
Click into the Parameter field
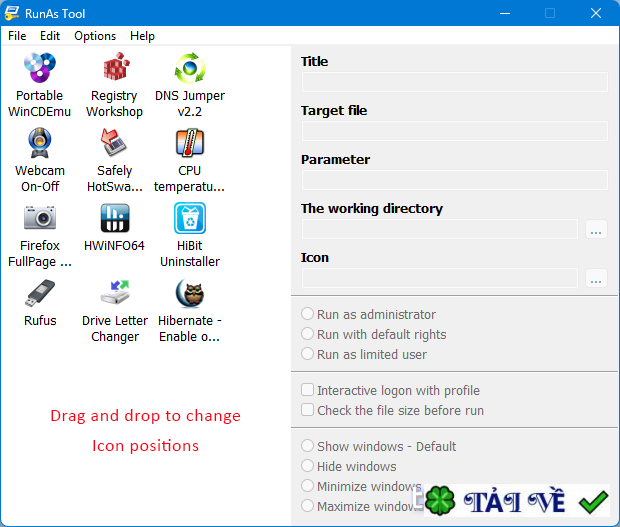[x=455, y=180]
